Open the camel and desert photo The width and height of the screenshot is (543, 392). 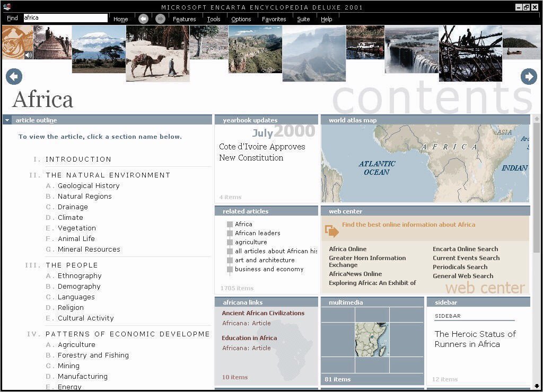[x=158, y=54]
